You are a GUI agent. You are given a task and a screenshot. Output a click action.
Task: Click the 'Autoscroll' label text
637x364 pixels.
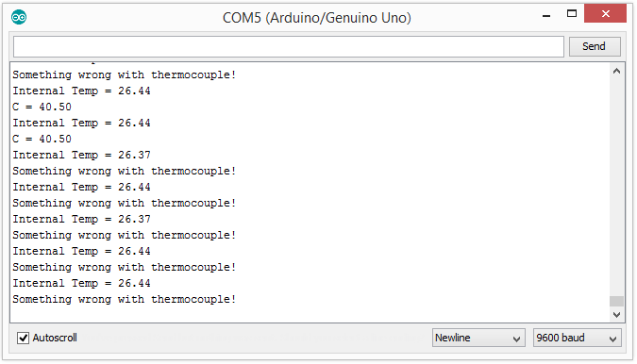coord(55,338)
